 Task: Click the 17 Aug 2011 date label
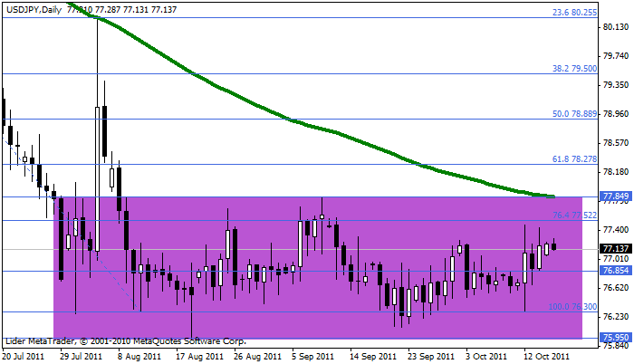point(199,357)
